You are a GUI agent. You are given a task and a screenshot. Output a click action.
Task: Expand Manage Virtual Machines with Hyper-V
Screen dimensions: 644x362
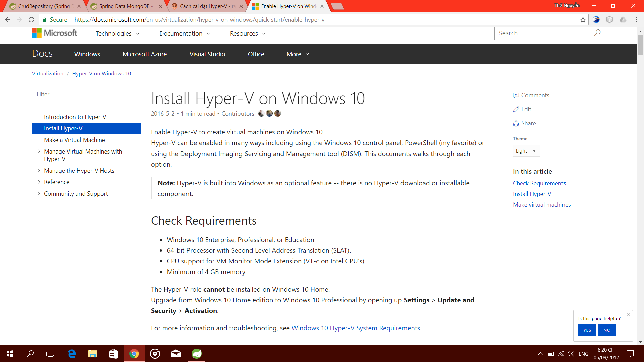[x=39, y=152]
